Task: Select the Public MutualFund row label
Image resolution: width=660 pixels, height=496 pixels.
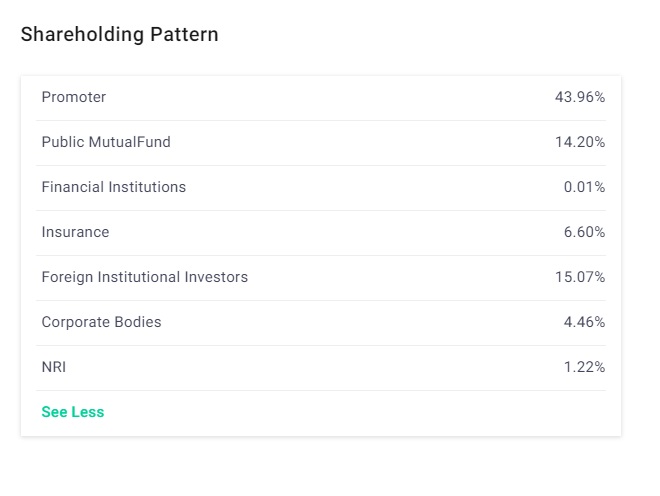Action: (106, 142)
